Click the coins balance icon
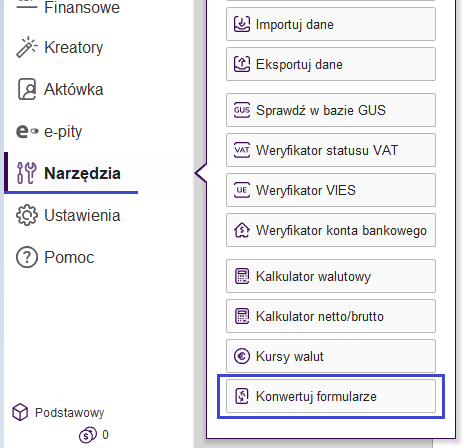 coord(88,435)
